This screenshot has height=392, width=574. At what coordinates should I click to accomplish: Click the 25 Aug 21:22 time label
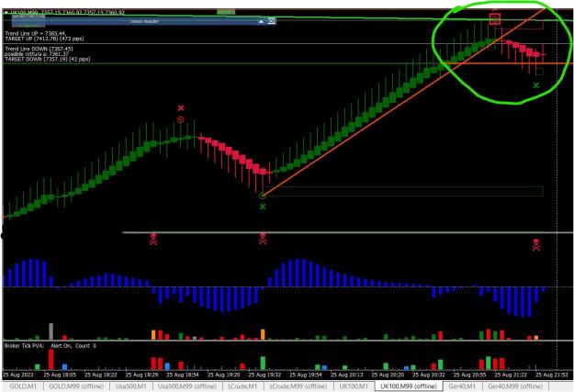point(511,375)
